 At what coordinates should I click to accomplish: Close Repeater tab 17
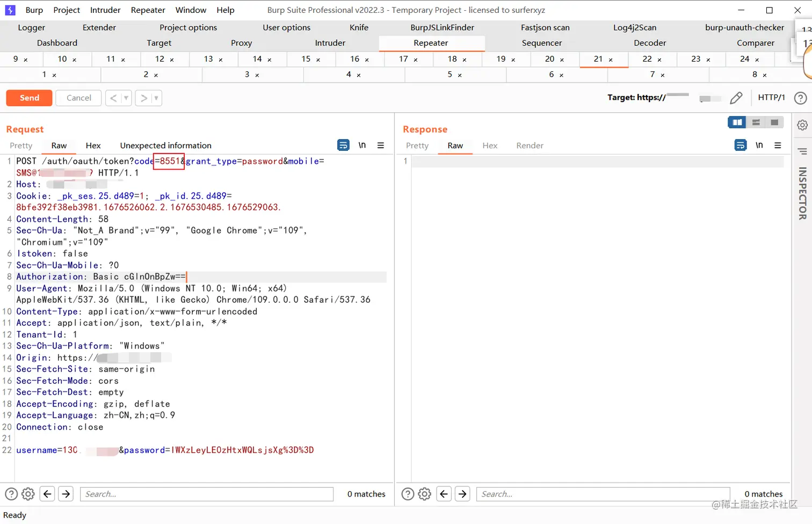pos(416,60)
